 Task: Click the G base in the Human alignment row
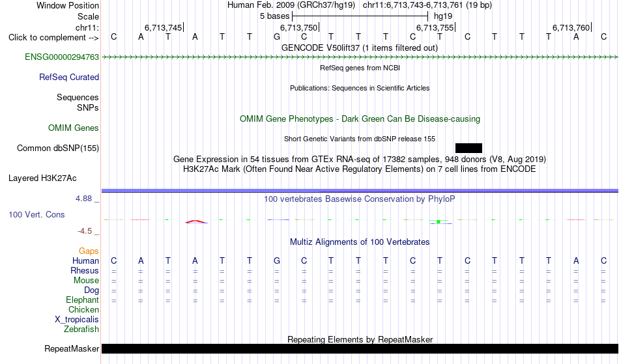coord(277,261)
